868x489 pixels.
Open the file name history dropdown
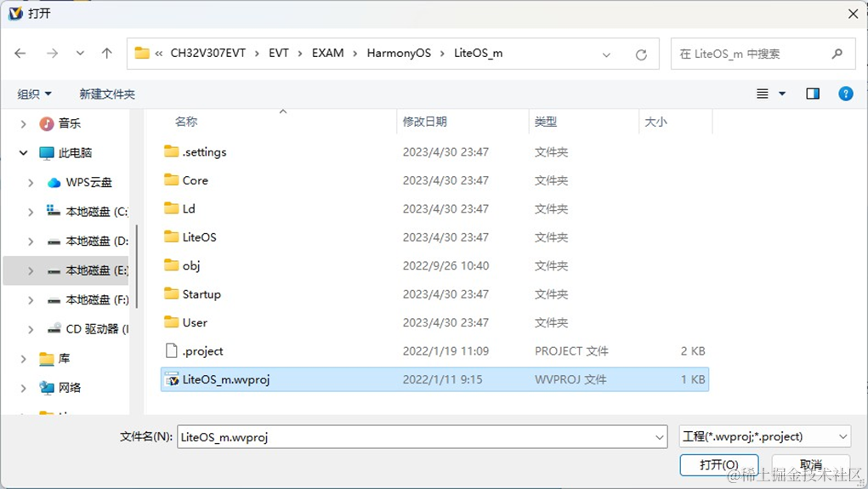(660, 437)
